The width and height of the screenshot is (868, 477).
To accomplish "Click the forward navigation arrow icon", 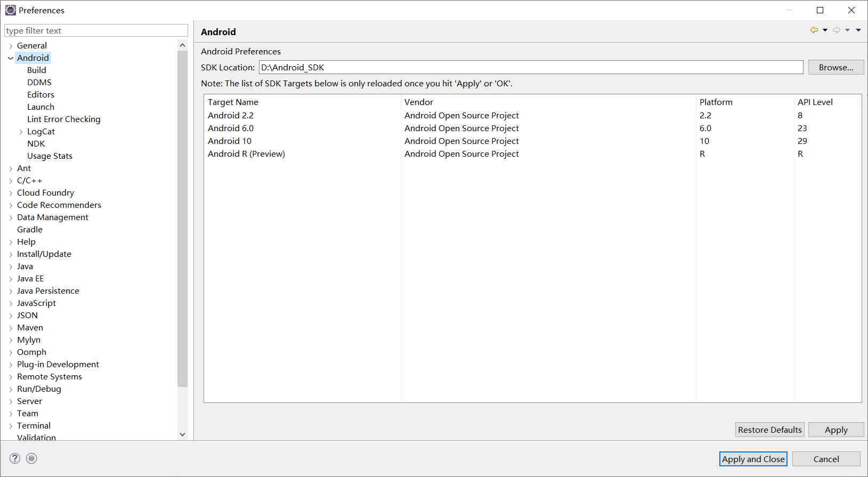I will 837,30.
